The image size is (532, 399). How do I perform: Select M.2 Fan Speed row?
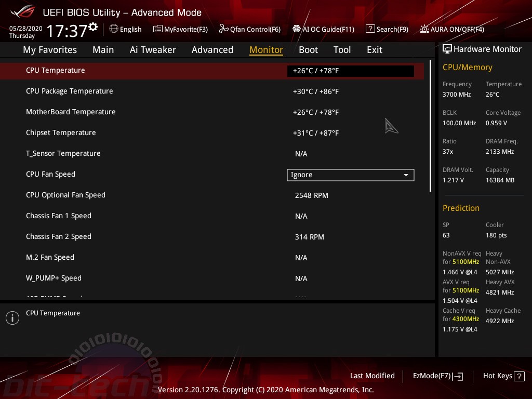click(212, 257)
